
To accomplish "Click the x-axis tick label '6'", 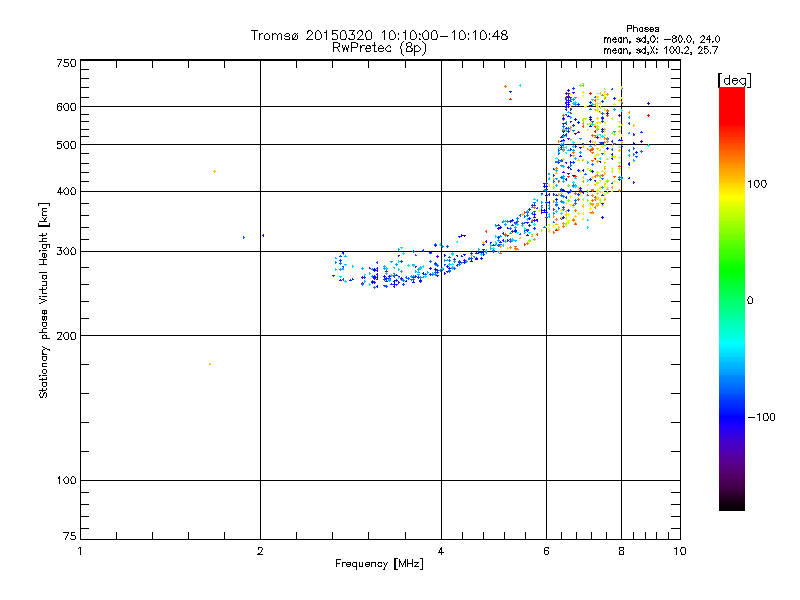I will coord(546,551).
